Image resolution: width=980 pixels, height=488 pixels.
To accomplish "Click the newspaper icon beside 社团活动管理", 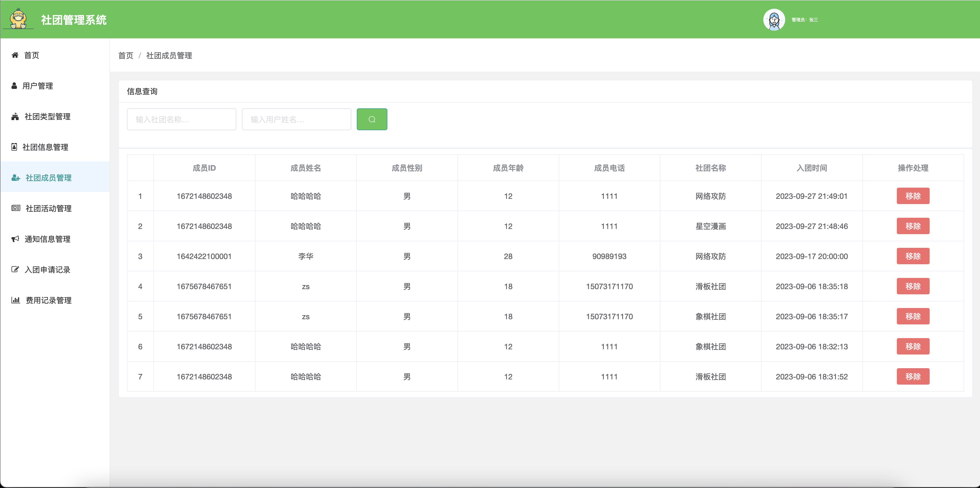I will (16, 208).
